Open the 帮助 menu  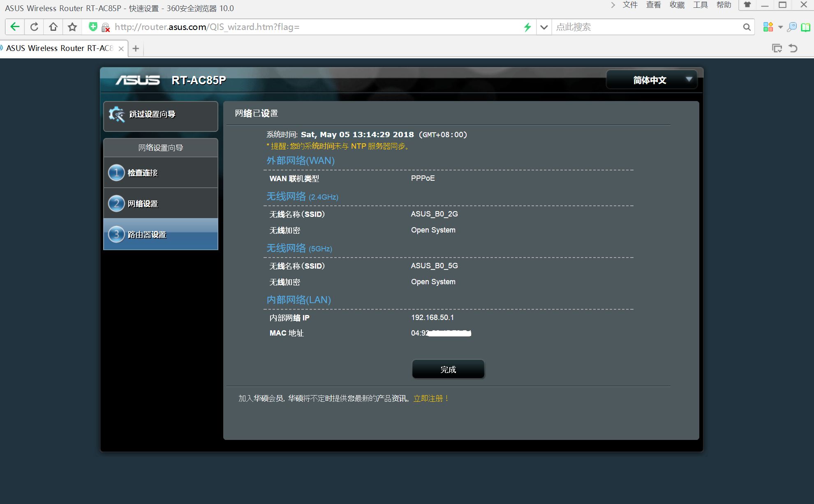point(724,5)
